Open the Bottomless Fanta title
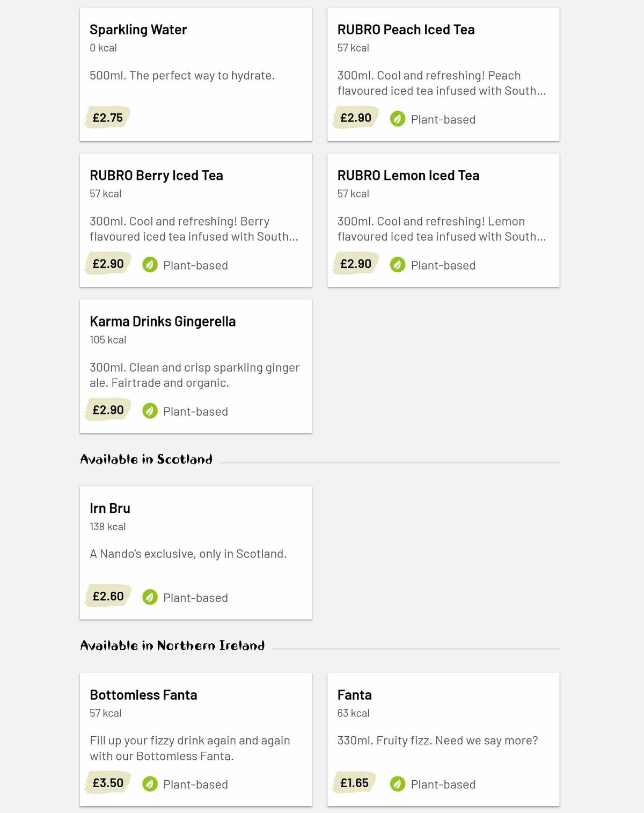 pyautogui.click(x=143, y=695)
